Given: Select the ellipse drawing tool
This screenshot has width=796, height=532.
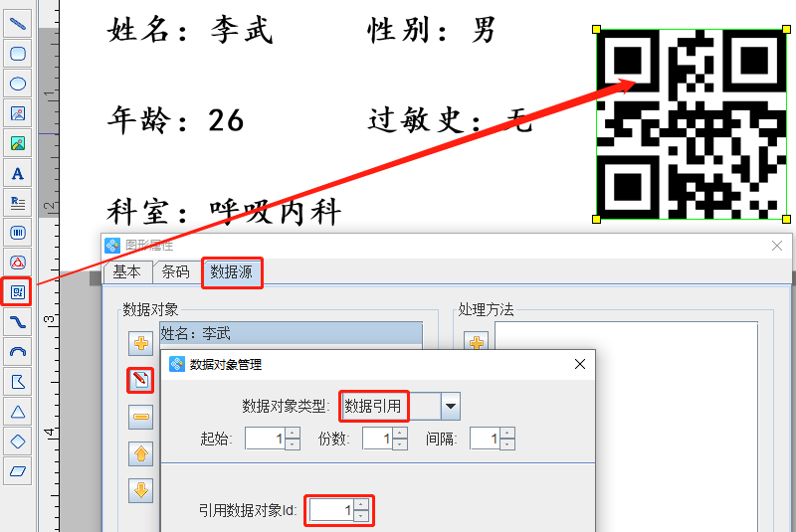Looking at the screenshot, I should [18, 84].
